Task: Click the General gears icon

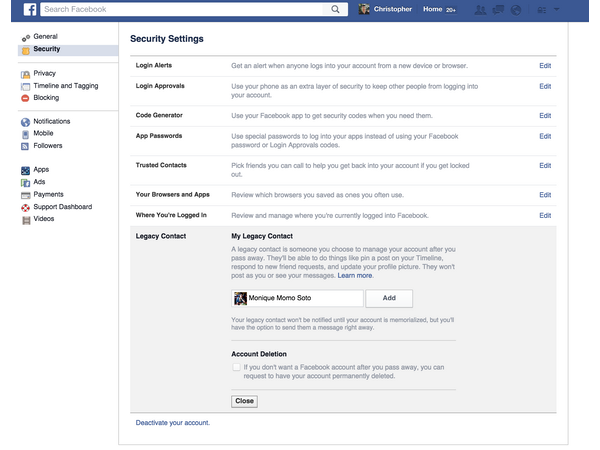Action: point(26,38)
